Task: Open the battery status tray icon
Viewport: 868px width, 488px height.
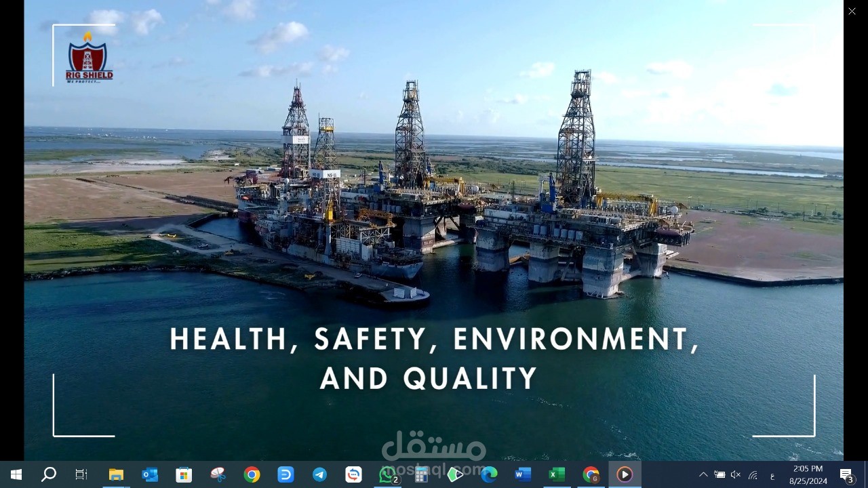Action: click(719, 474)
